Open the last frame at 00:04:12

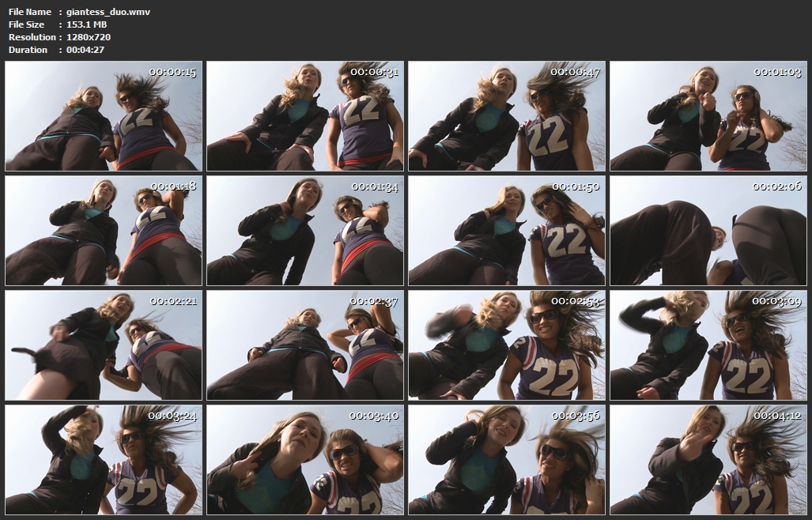708,460
